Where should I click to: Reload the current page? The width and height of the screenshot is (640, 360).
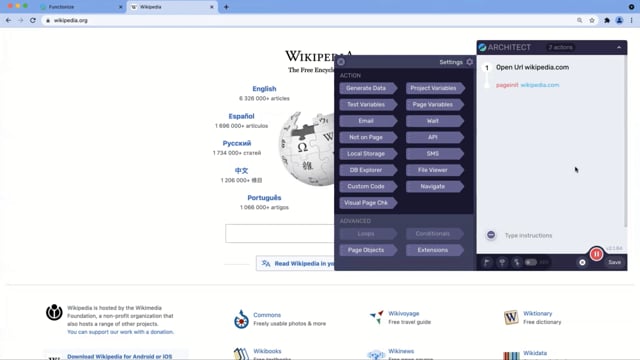[x=33, y=20]
